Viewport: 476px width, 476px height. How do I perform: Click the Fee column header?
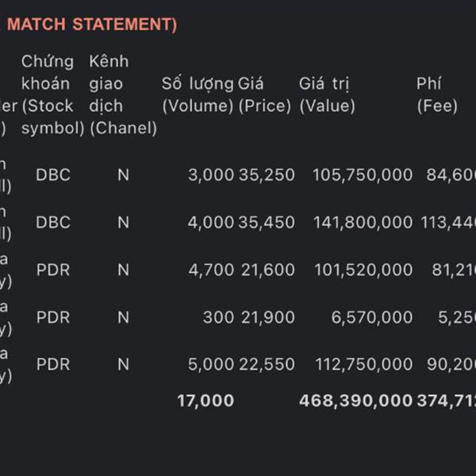pyautogui.click(x=437, y=94)
